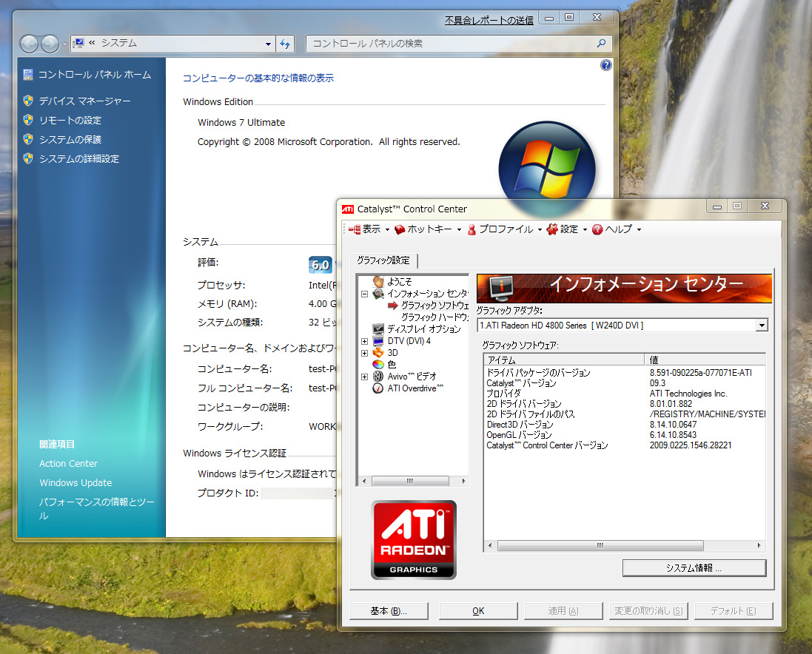Click the コントロール パネルの検索 search field
812x654 pixels.
452,44
